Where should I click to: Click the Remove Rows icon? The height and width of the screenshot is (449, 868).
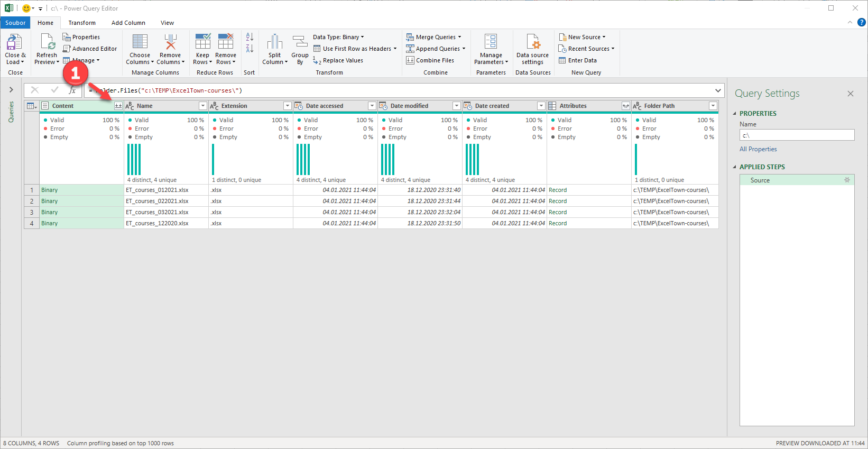pyautogui.click(x=226, y=42)
